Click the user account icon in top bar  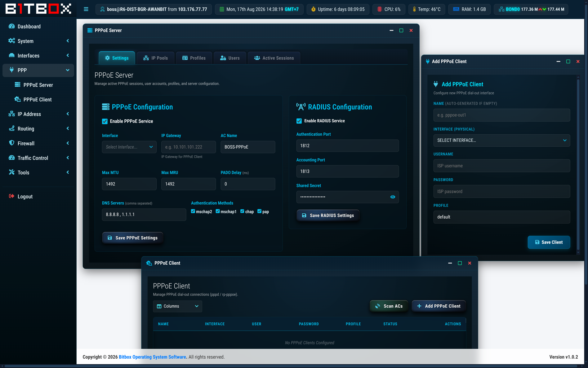click(103, 9)
